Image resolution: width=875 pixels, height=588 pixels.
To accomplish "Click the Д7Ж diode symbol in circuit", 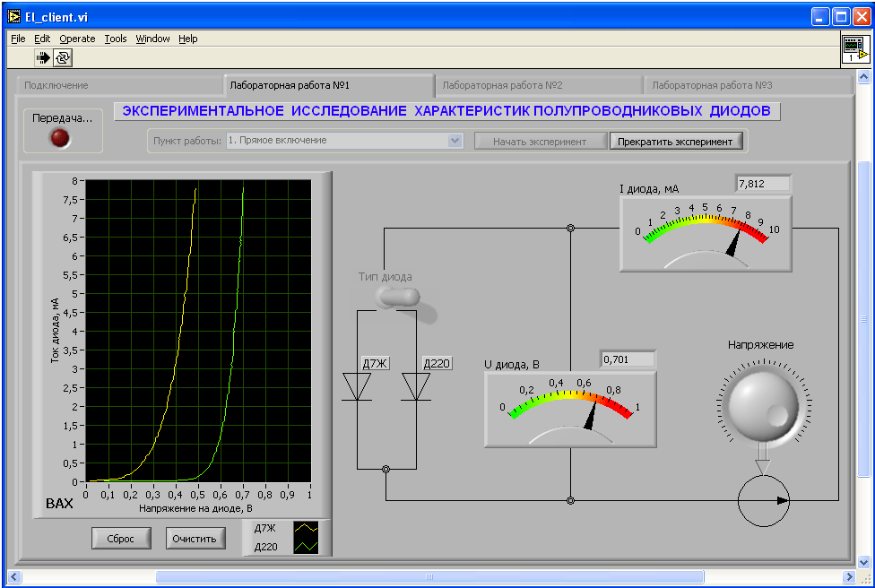I will (x=357, y=386).
